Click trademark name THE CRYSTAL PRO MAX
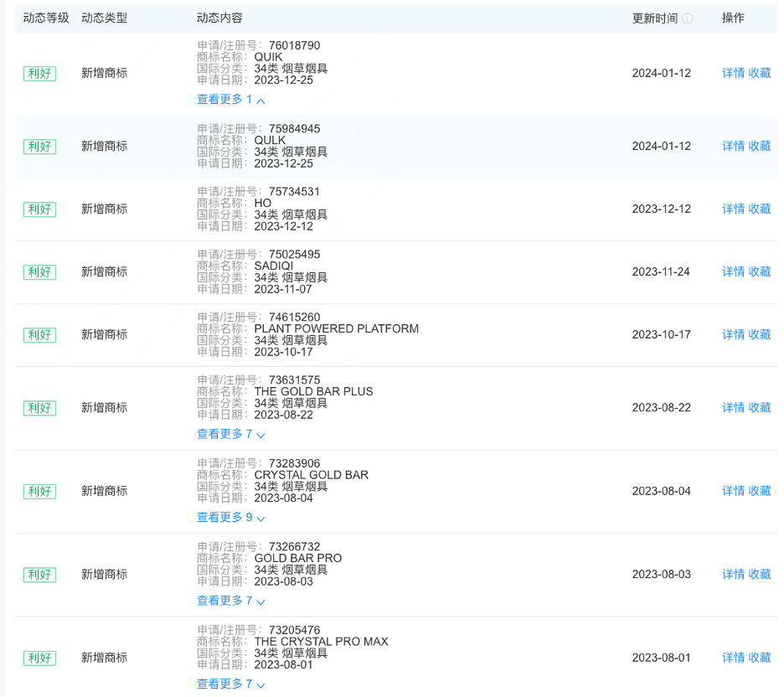784x697 pixels. click(321, 642)
